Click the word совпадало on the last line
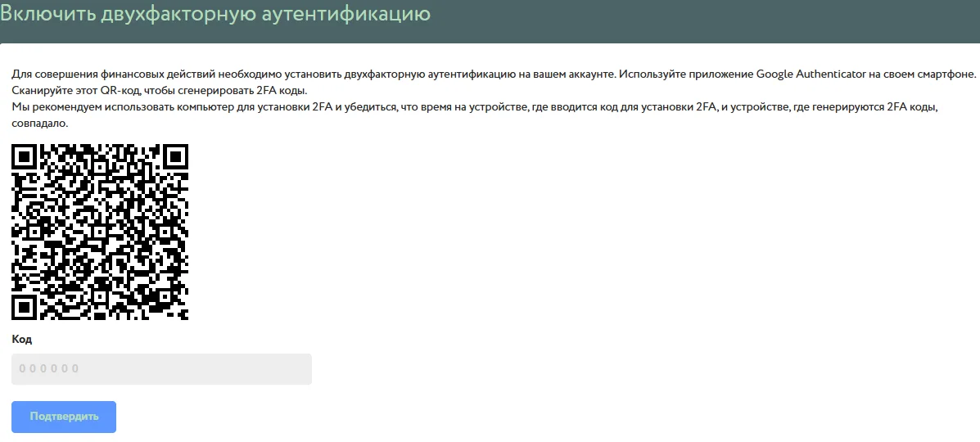 point(39,124)
